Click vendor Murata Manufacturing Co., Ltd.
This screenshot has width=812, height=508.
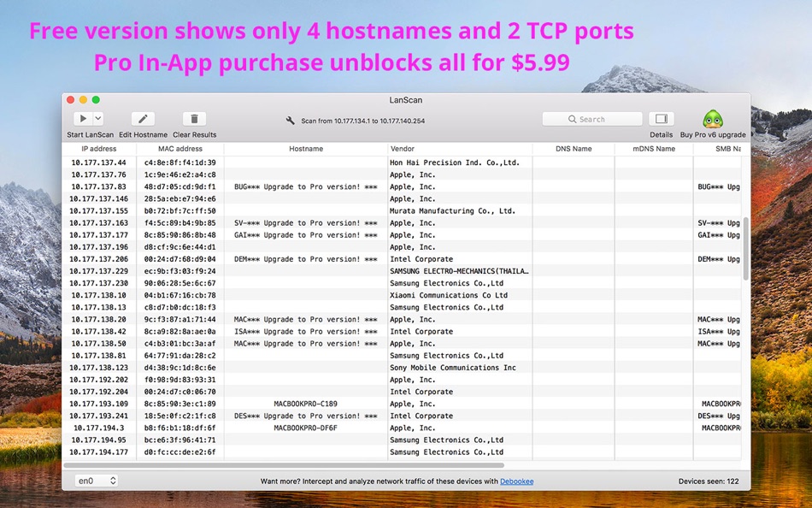pos(452,211)
